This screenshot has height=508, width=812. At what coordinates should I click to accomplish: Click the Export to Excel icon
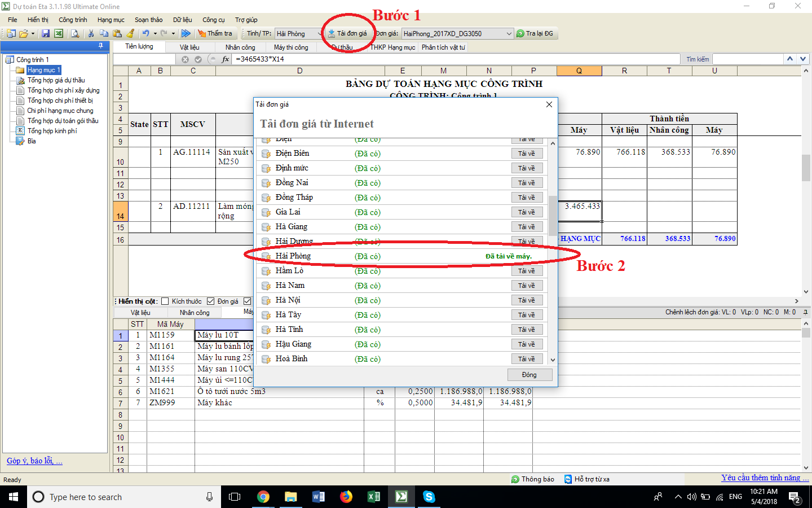point(58,34)
